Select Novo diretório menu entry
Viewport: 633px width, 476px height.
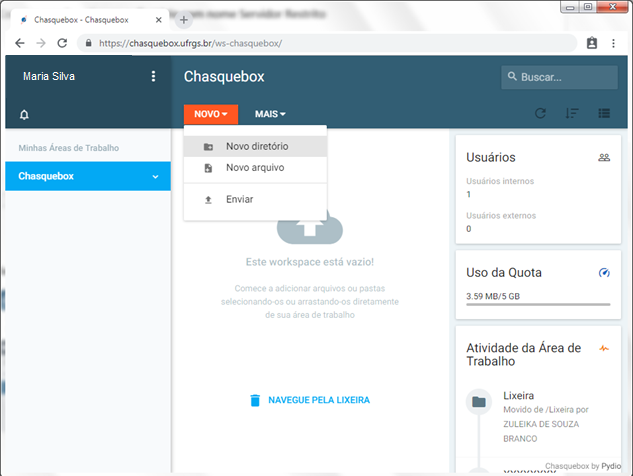click(x=255, y=146)
